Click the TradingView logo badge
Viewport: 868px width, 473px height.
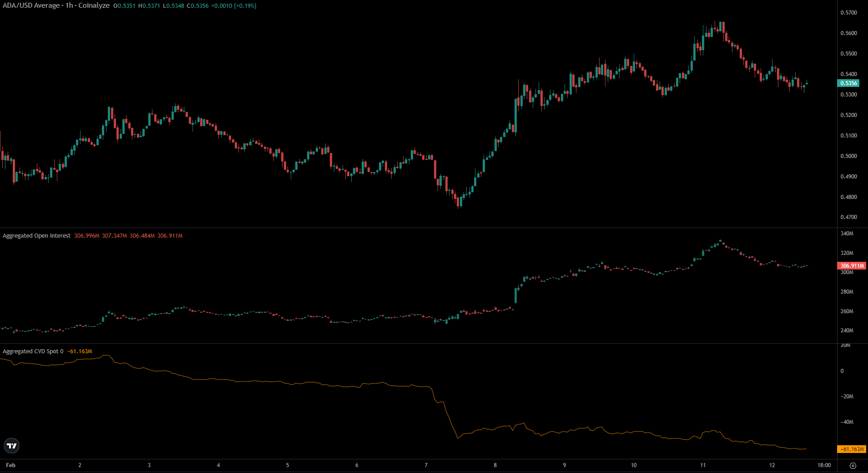point(12,446)
